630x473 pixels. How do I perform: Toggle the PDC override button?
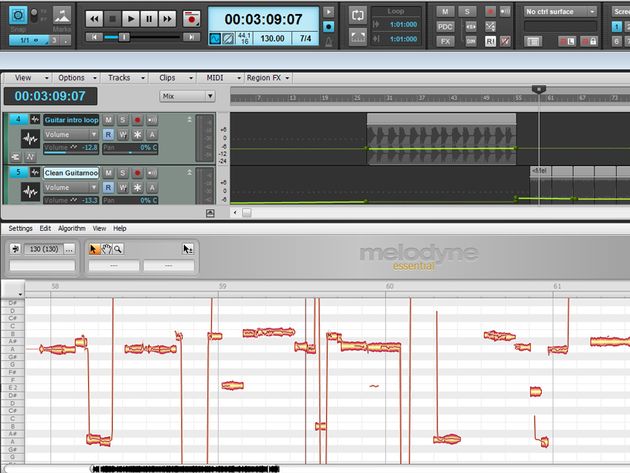click(445, 27)
